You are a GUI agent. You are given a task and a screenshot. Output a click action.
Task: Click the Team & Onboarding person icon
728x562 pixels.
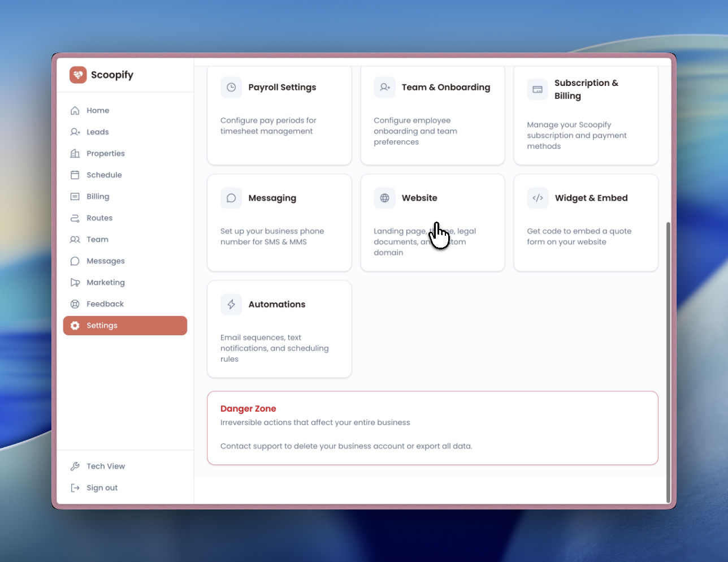point(384,87)
